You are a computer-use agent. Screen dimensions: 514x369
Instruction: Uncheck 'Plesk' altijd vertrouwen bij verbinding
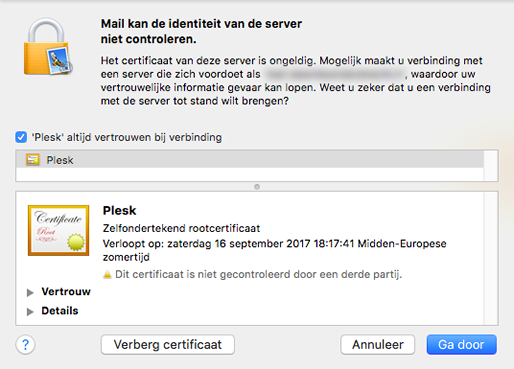21,137
